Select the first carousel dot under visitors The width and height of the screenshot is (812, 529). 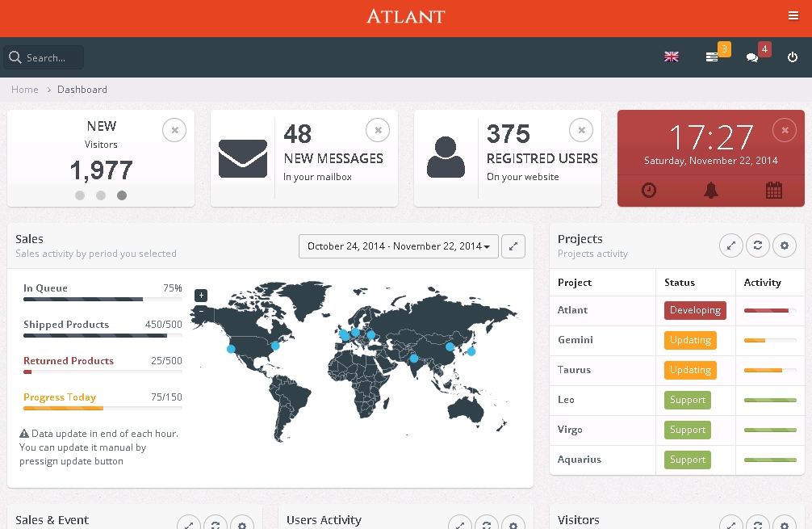click(80, 195)
